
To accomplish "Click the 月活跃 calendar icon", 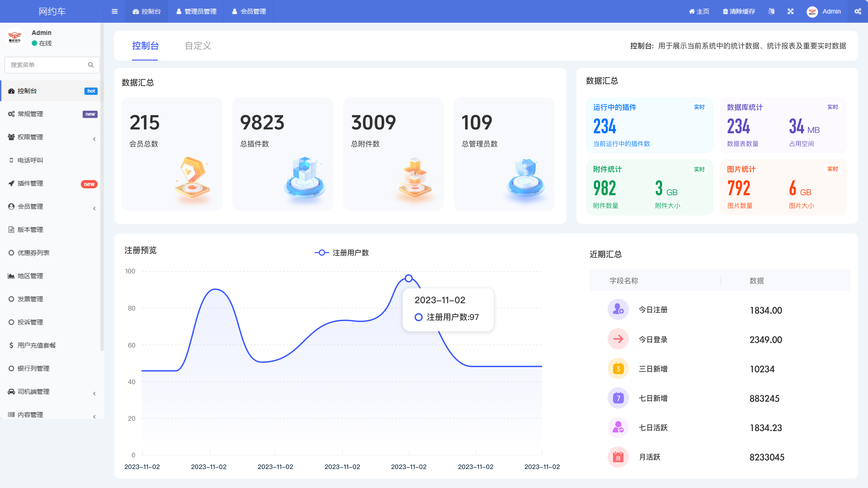I will (x=618, y=457).
